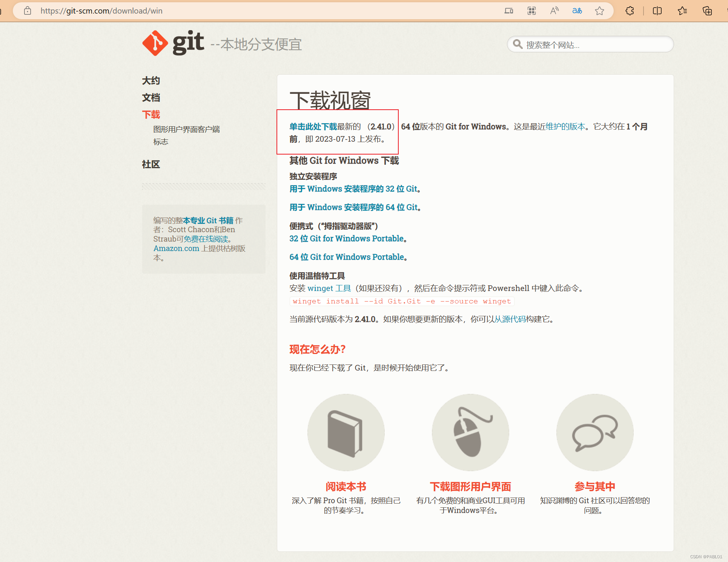
Task: Click the winget install command text
Action: pyautogui.click(x=402, y=301)
